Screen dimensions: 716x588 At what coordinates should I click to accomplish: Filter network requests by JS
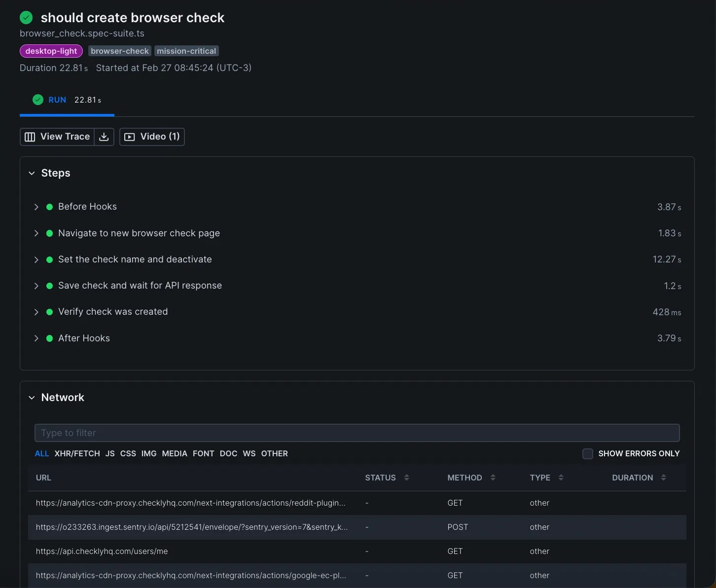(x=110, y=454)
